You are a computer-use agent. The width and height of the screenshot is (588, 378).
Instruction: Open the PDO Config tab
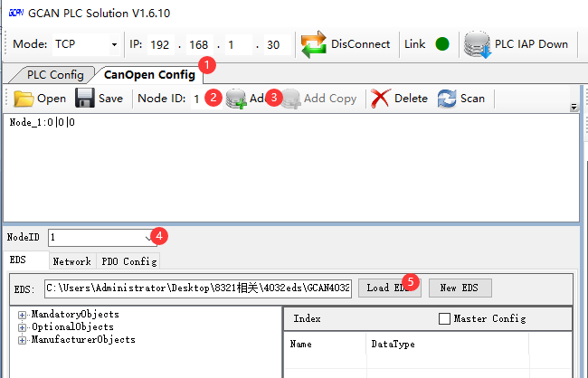[x=128, y=261]
